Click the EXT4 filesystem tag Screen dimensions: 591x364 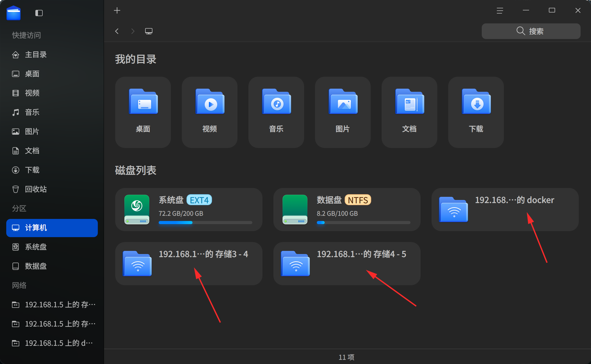coord(199,200)
